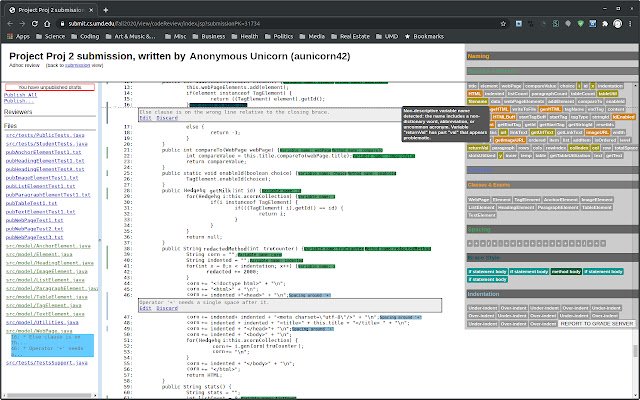Open src/model/ImageElement.java file

point(47,271)
